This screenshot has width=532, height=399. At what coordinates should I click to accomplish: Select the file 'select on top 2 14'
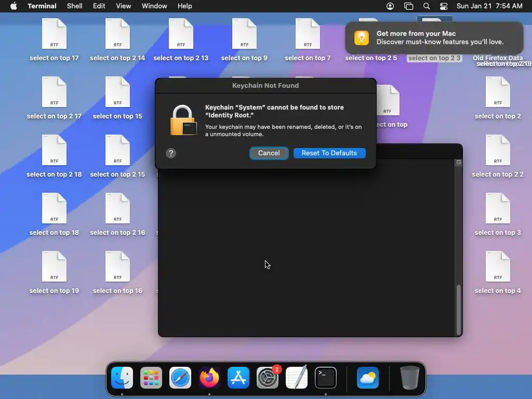(x=117, y=34)
